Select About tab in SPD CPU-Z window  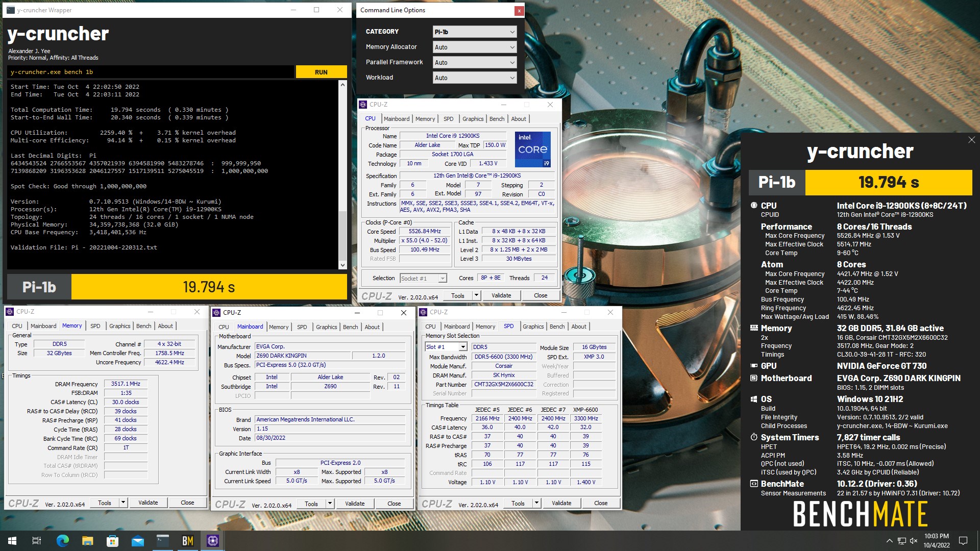click(x=578, y=327)
